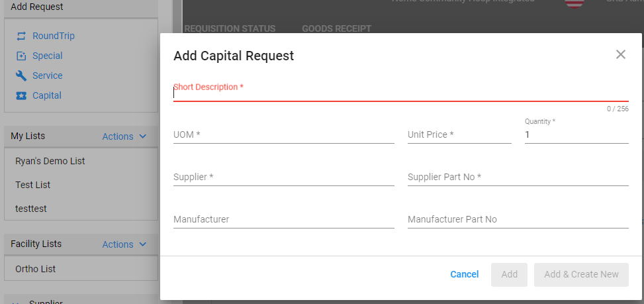The image size is (644, 304).
Task: Expand the My Lists Actions dropdown
Action: (x=124, y=136)
